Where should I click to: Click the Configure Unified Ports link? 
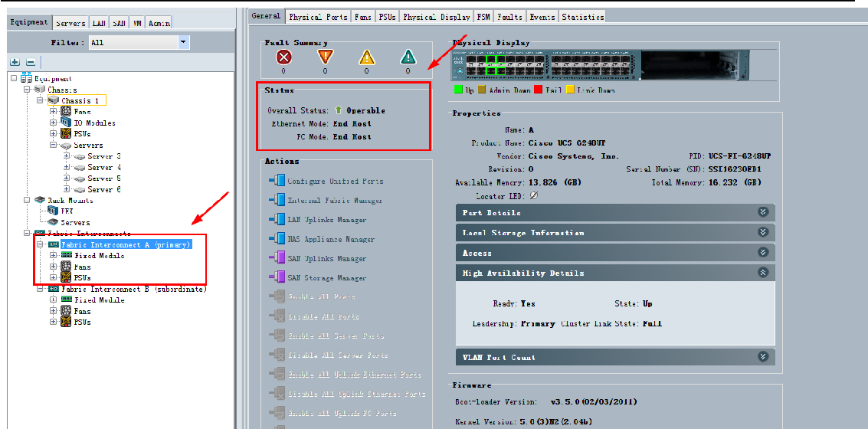[x=336, y=181]
